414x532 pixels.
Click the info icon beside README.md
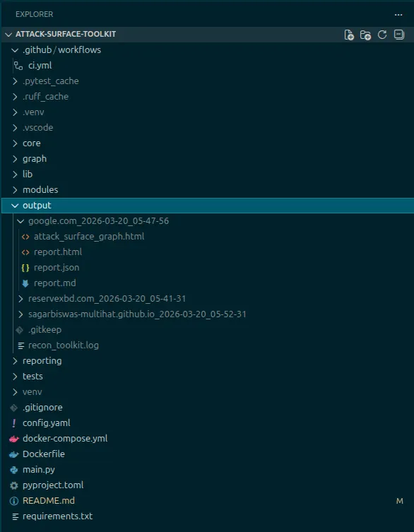[x=14, y=501]
